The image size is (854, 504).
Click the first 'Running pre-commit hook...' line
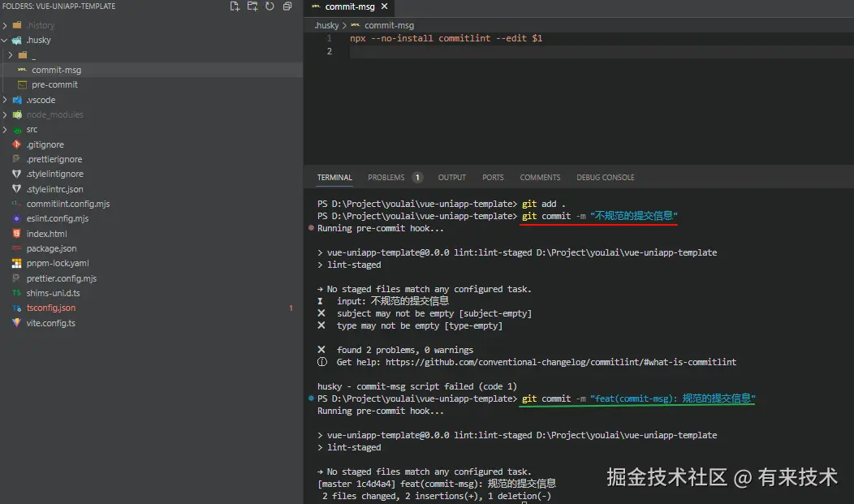(381, 229)
